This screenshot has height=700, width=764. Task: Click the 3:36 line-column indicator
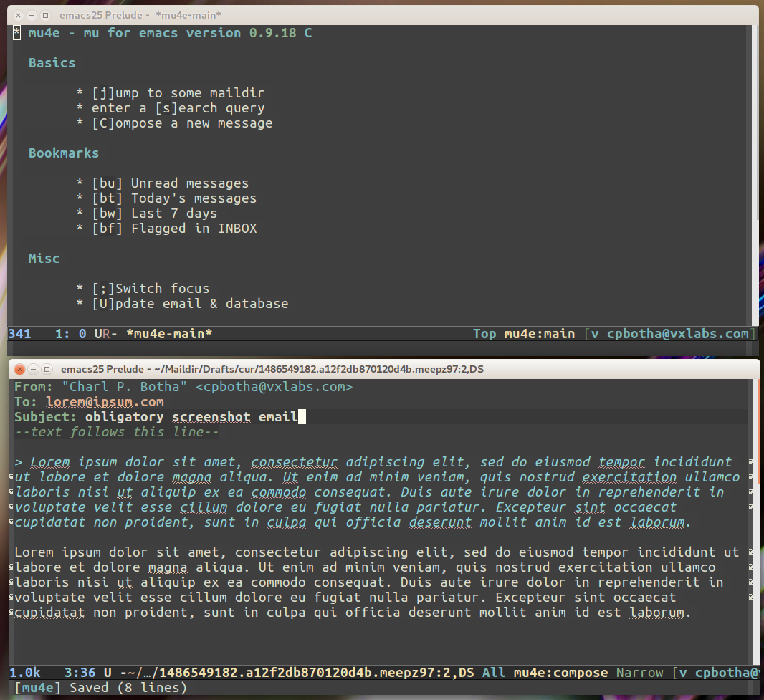80,673
